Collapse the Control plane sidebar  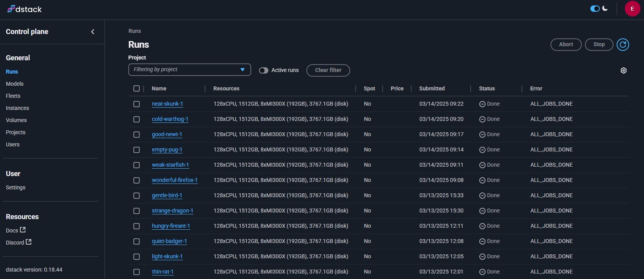93,32
